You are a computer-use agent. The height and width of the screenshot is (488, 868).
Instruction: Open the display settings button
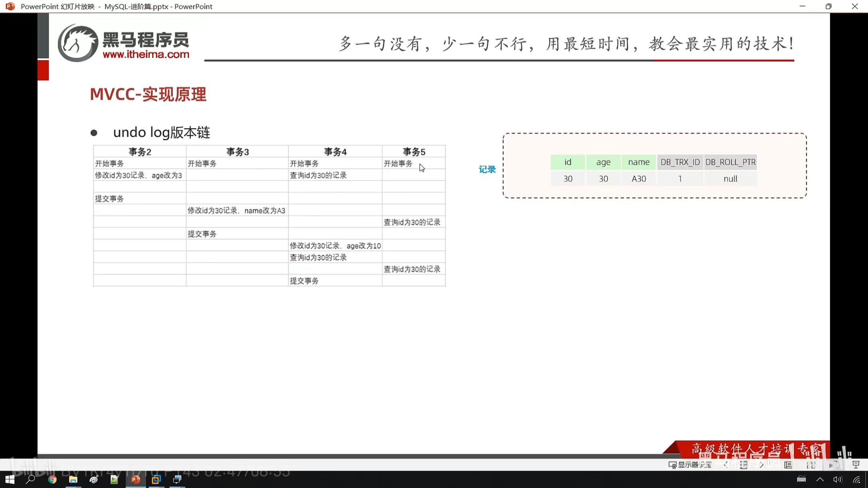[x=690, y=465]
